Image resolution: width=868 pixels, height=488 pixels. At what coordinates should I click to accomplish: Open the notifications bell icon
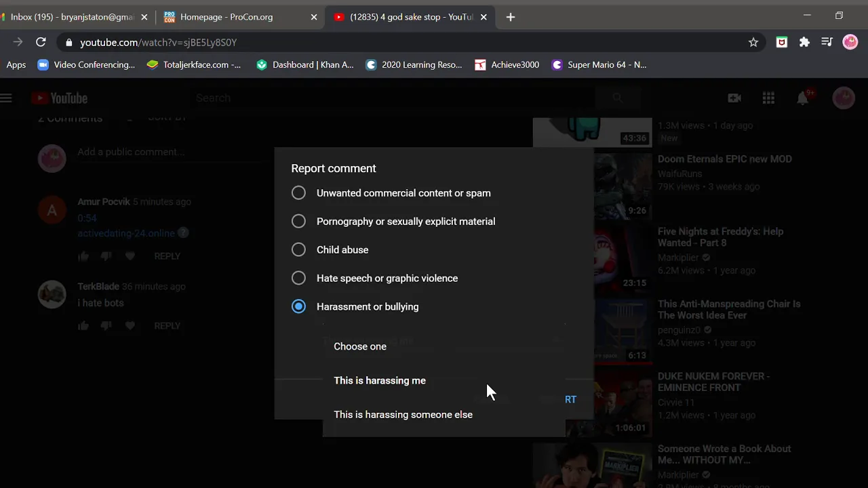coord(803,98)
